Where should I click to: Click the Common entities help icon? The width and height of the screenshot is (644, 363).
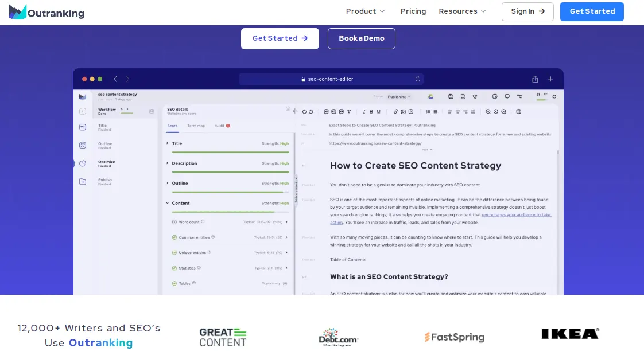213,237
